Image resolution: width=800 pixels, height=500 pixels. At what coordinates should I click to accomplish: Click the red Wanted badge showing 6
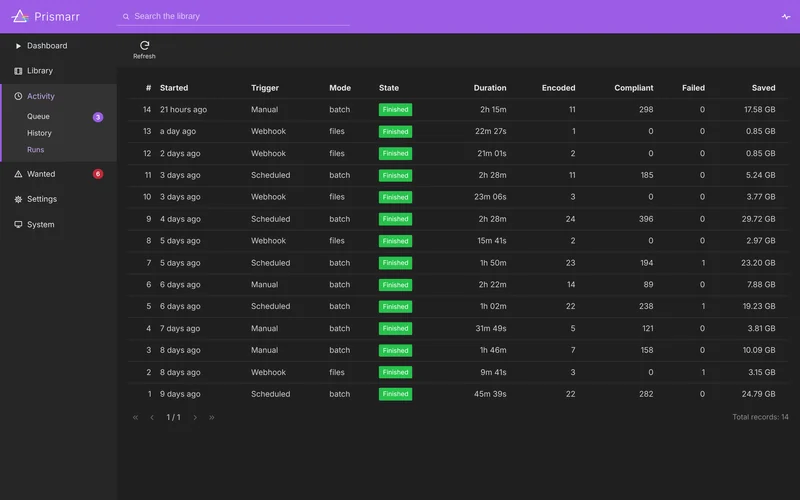(98, 174)
